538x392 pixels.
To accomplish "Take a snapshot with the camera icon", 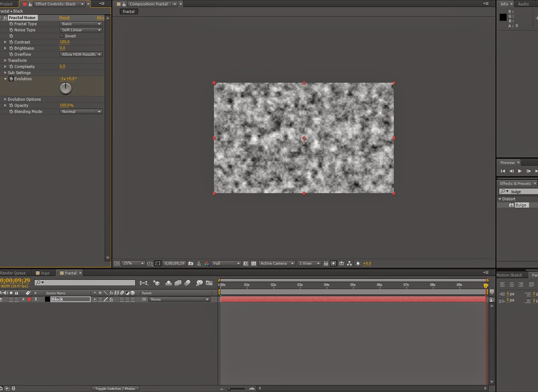I will [191, 264].
